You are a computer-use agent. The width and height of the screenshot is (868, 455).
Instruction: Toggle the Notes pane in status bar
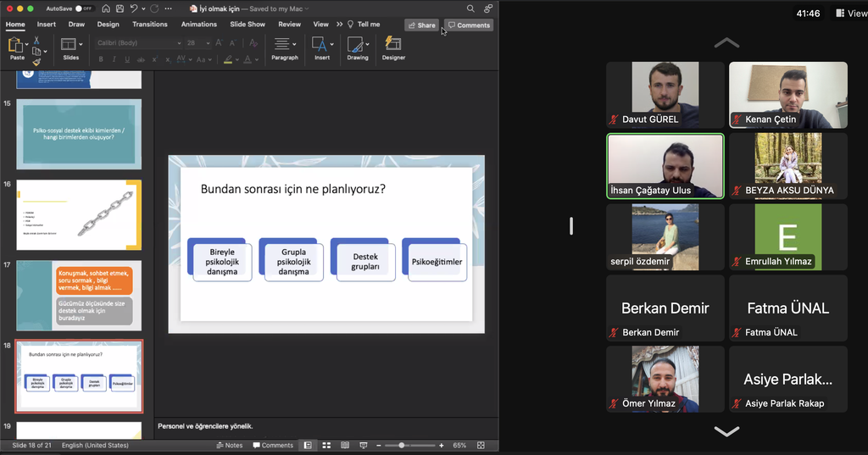(230, 445)
